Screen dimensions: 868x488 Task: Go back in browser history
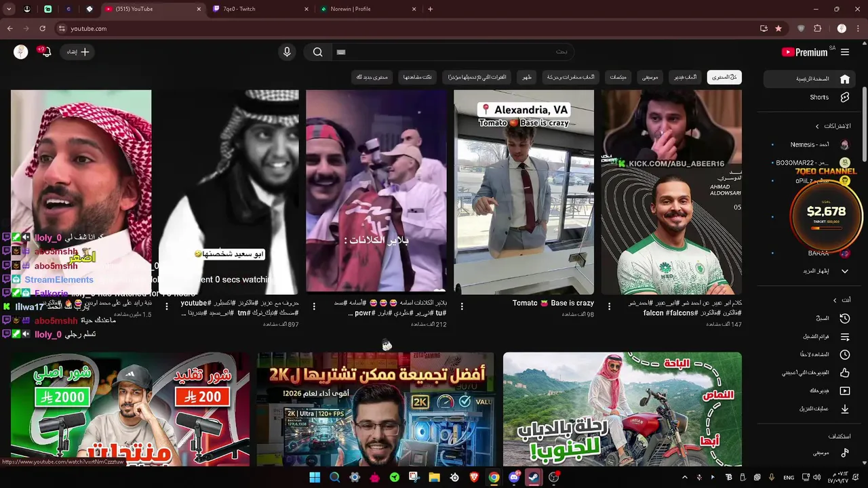pos(9,28)
